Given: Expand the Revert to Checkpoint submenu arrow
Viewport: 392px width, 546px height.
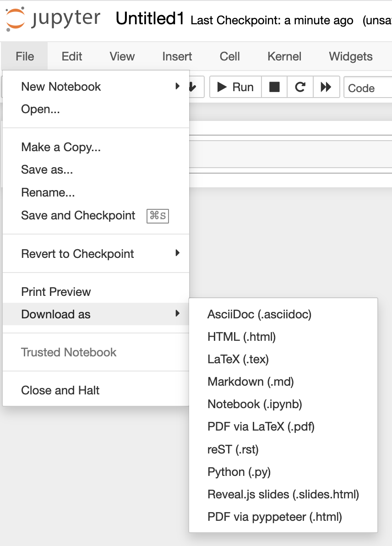Looking at the screenshot, I should coord(178,253).
